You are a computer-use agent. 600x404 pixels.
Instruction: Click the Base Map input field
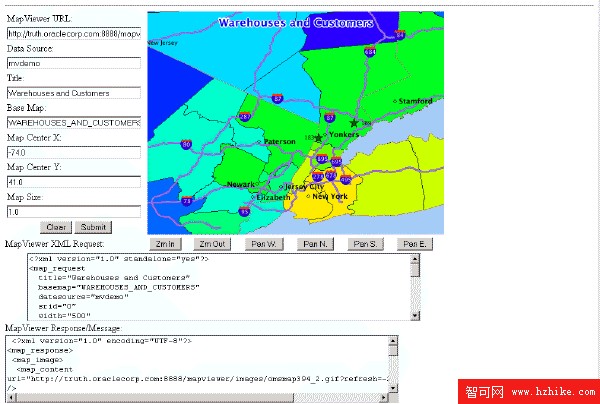point(74,123)
